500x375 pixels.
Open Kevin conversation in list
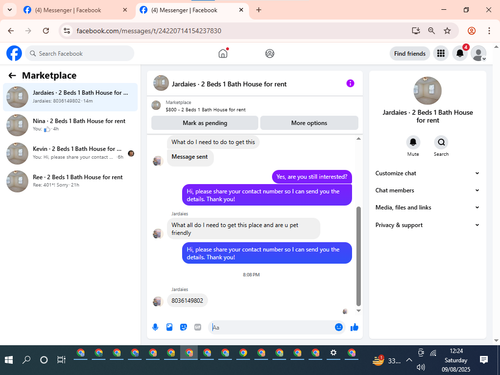[x=70, y=153]
